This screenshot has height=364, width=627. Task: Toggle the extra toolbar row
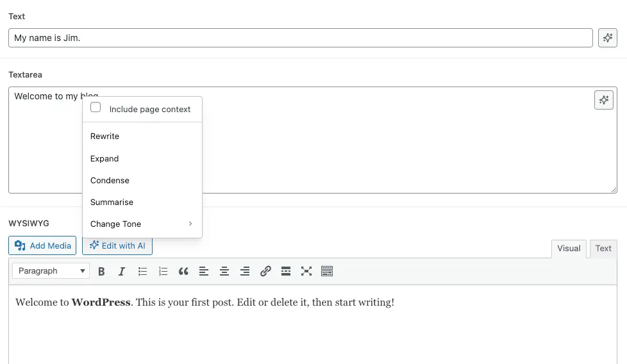pos(327,271)
